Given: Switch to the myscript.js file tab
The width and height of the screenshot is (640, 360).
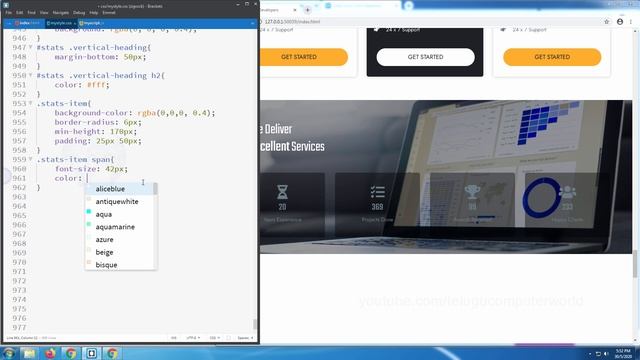Looking at the screenshot, I should pos(93,23).
